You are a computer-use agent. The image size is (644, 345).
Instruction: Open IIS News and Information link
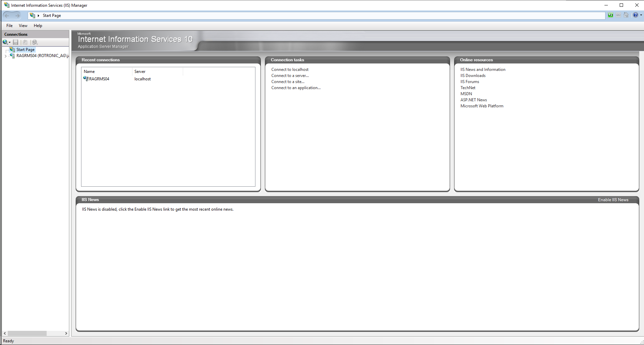483,70
